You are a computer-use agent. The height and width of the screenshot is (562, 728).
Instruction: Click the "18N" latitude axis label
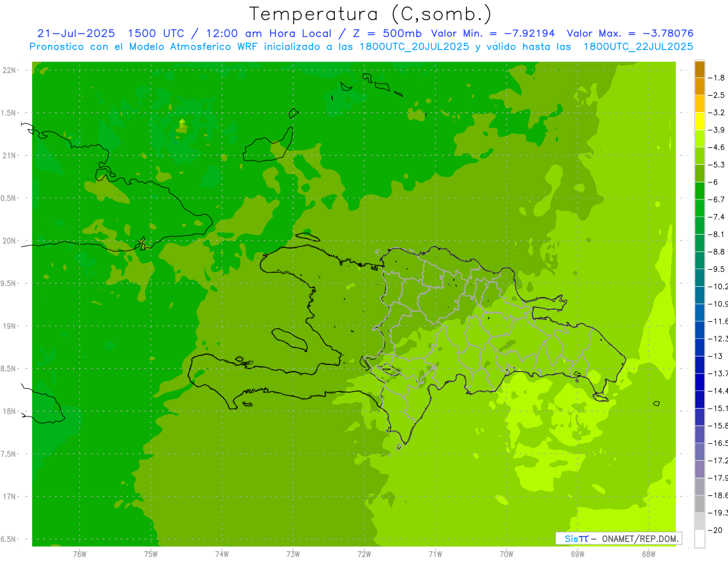pyautogui.click(x=10, y=412)
